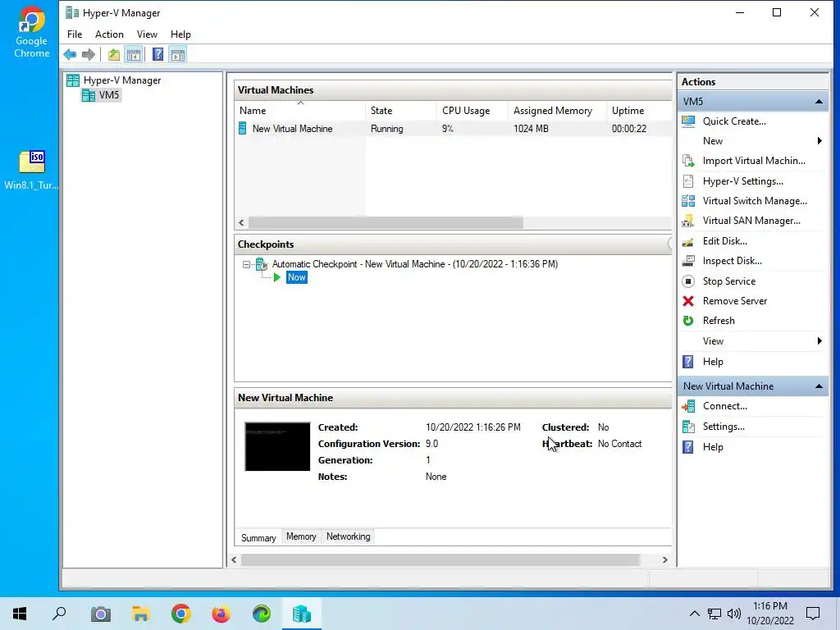Sort by Name column header
The image size is (840, 630).
click(x=300, y=111)
